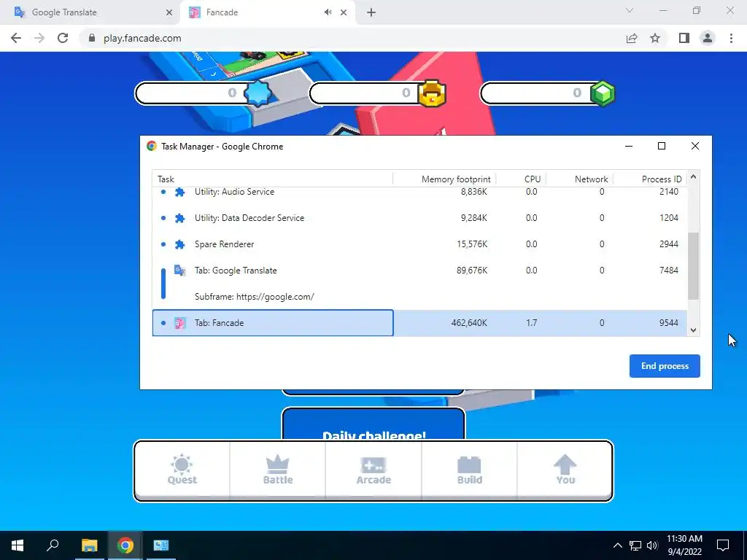Sort by Network column header
The image size is (747, 560).
coord(579,179)
